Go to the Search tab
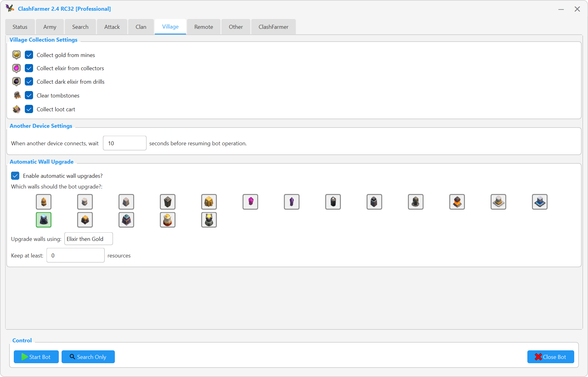 pos(80,27)
